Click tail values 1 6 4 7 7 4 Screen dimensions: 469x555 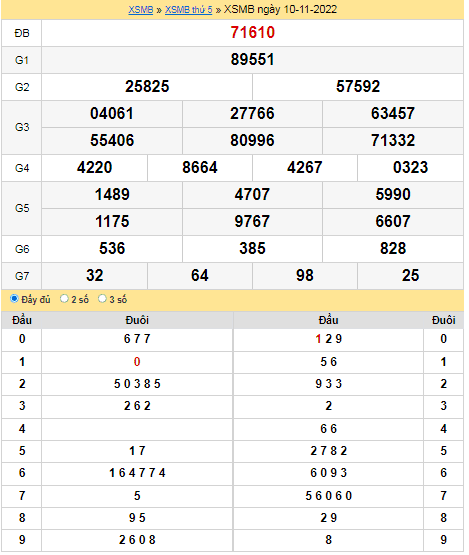(137, 473)
